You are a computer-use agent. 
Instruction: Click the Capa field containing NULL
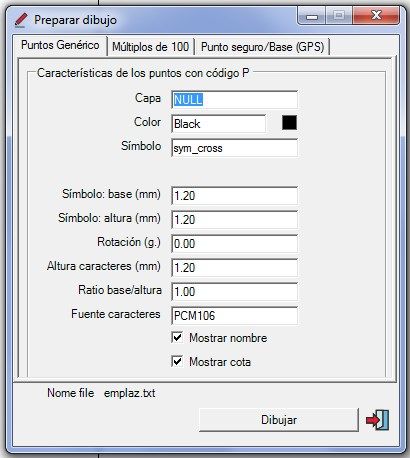(234, 99)
